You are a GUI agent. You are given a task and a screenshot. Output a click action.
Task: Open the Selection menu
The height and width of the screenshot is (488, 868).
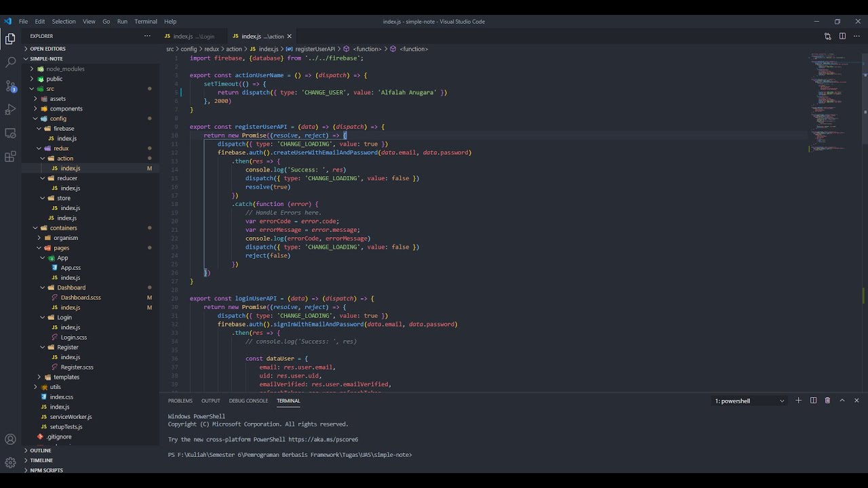(x=64, y=22)
